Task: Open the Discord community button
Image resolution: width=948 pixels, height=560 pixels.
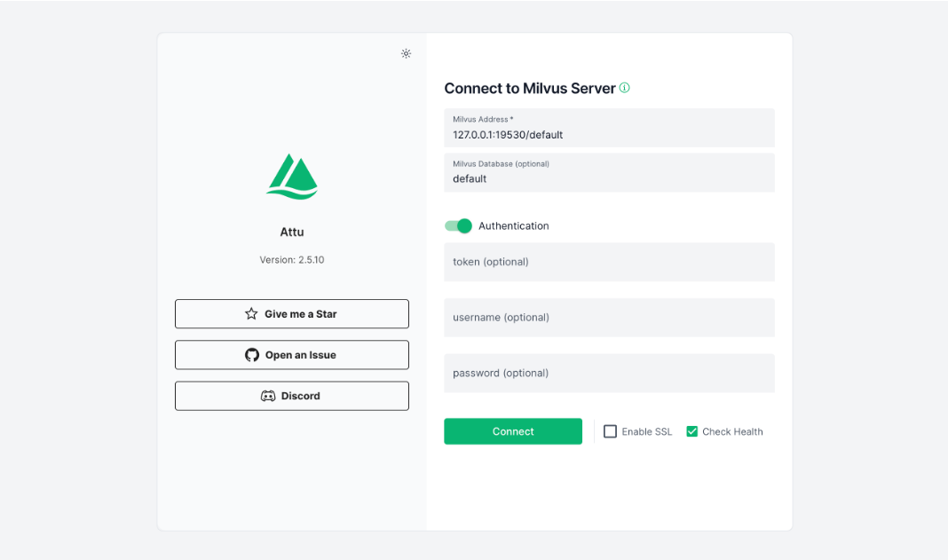Action: coord(292,396)
